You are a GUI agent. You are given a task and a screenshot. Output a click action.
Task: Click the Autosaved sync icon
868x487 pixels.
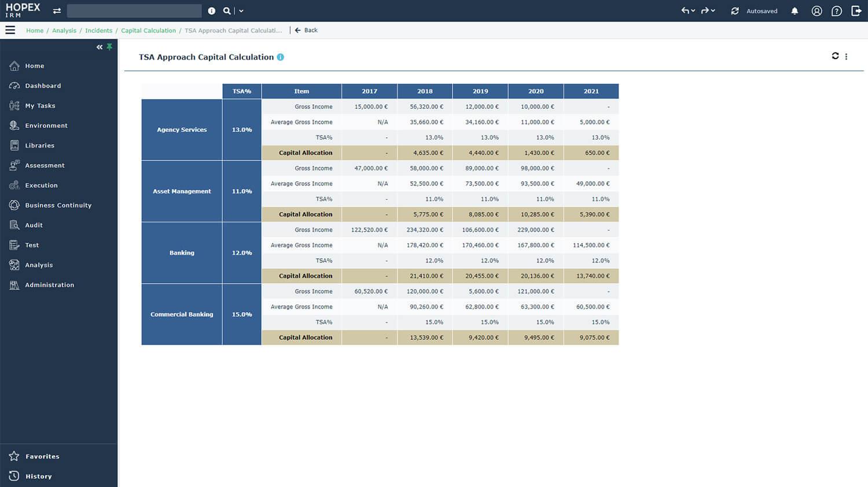click(735, 11)
